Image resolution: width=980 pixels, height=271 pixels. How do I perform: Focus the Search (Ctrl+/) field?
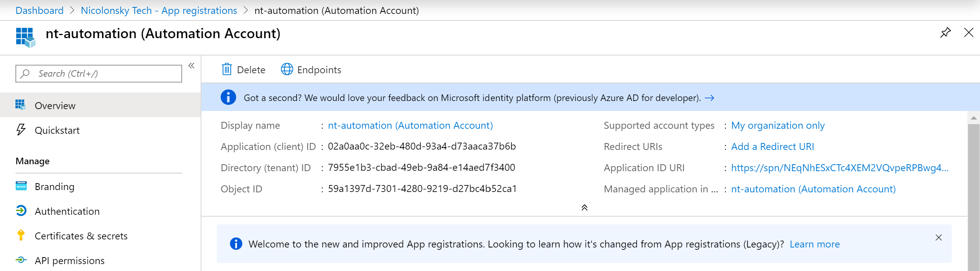tap(99, 74)
